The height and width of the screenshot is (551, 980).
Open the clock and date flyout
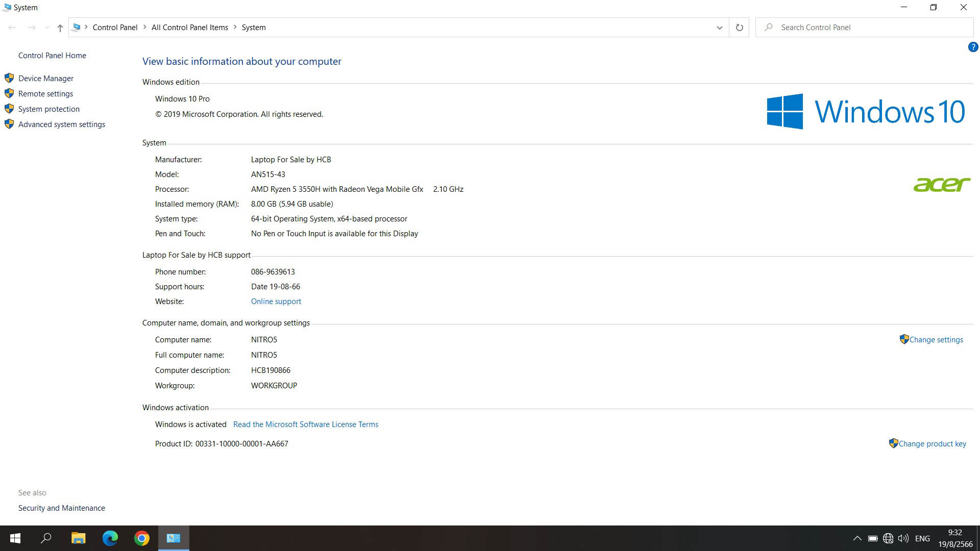(955, 538)
